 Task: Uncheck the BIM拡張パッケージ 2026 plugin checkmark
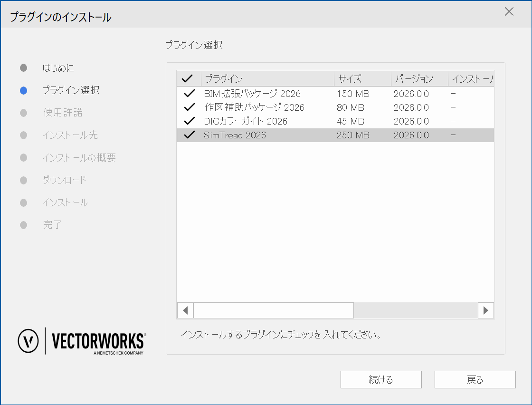pyautogui.click(x=189, y=94)
